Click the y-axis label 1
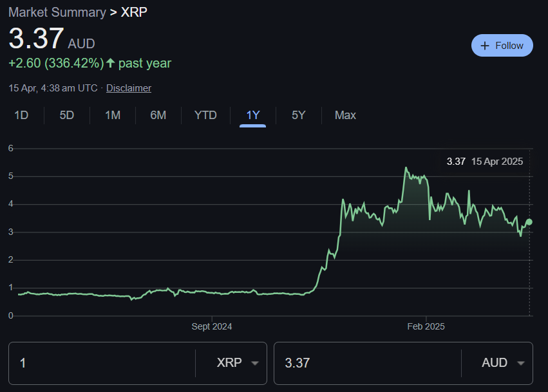 tap(11, 288)
